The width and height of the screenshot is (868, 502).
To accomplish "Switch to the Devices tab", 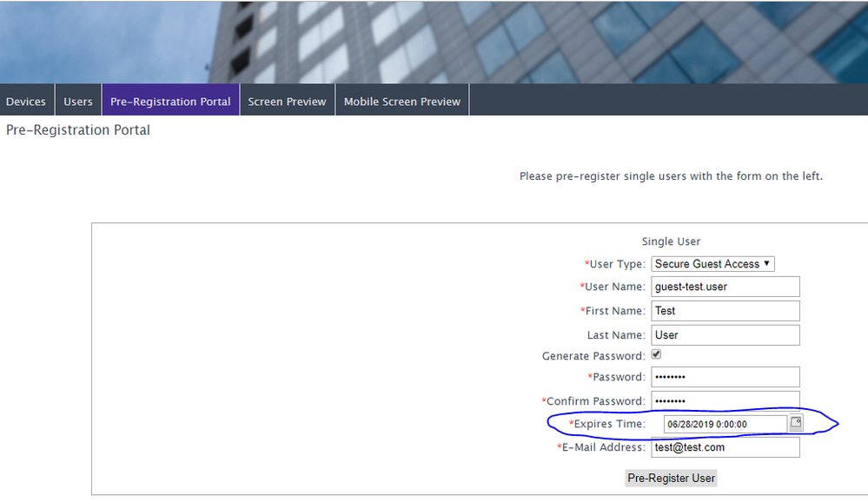I will [26, 102].
